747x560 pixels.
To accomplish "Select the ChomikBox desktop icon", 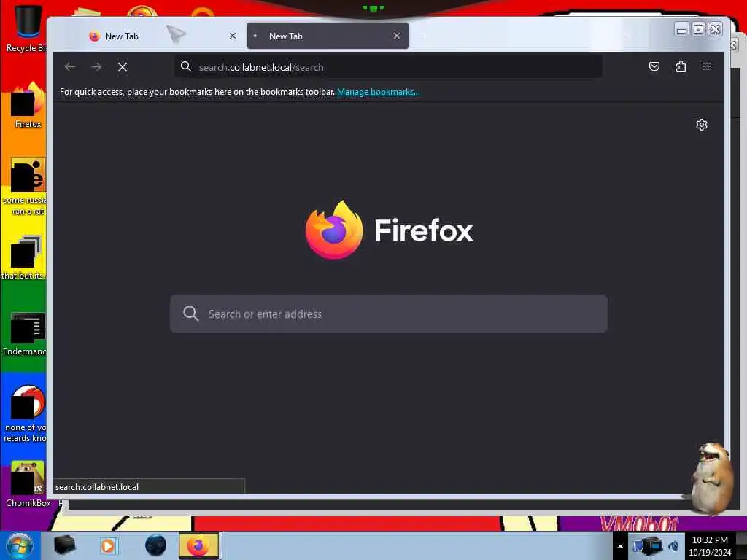I will [28, 484].
